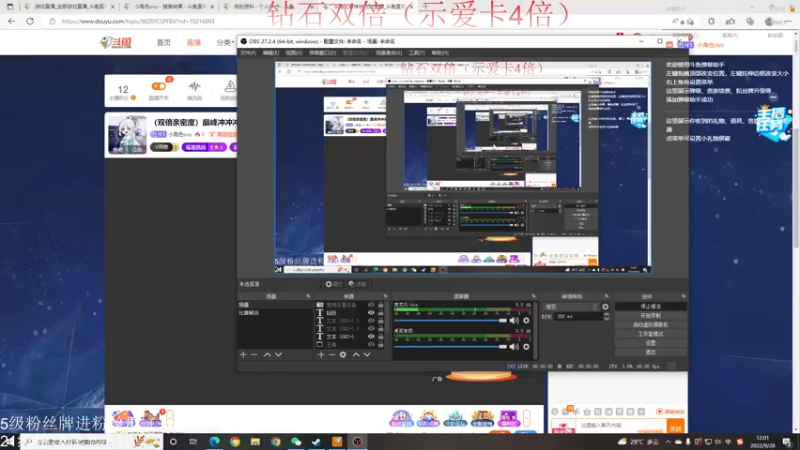Open the 编辑(E) menu in OBS
Viewport: 800px width, 450px height.
(x=271, y=53)
